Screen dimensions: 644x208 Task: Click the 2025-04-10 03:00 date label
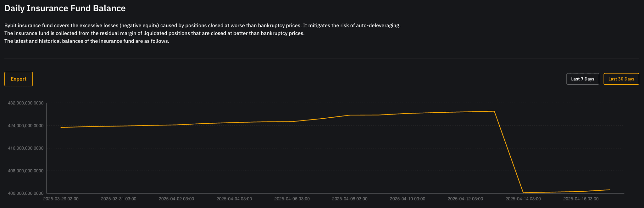click(x=408, y=199)
